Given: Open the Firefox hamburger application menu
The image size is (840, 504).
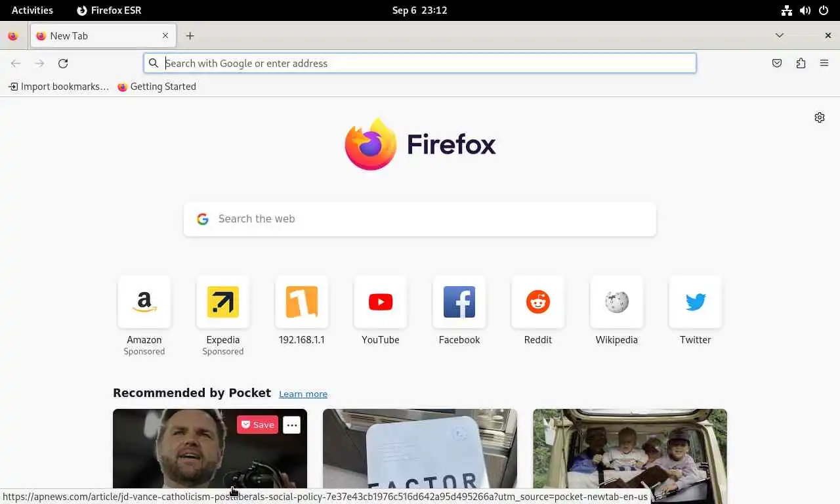Looking at the screenshot, I should 824,64.
